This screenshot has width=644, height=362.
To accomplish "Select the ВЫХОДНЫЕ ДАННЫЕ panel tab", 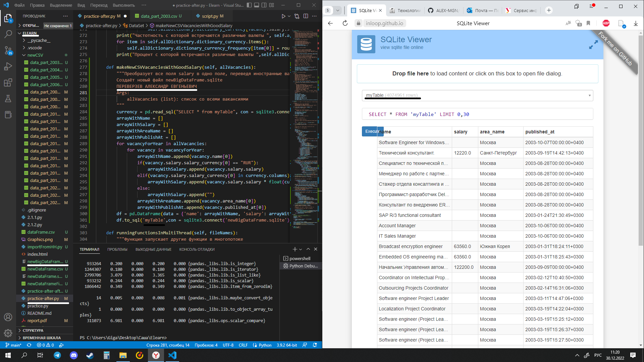I will coord(153,249).
